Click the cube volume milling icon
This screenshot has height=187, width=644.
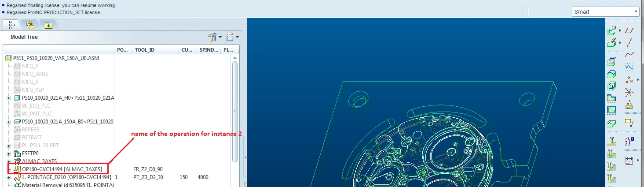611,86
